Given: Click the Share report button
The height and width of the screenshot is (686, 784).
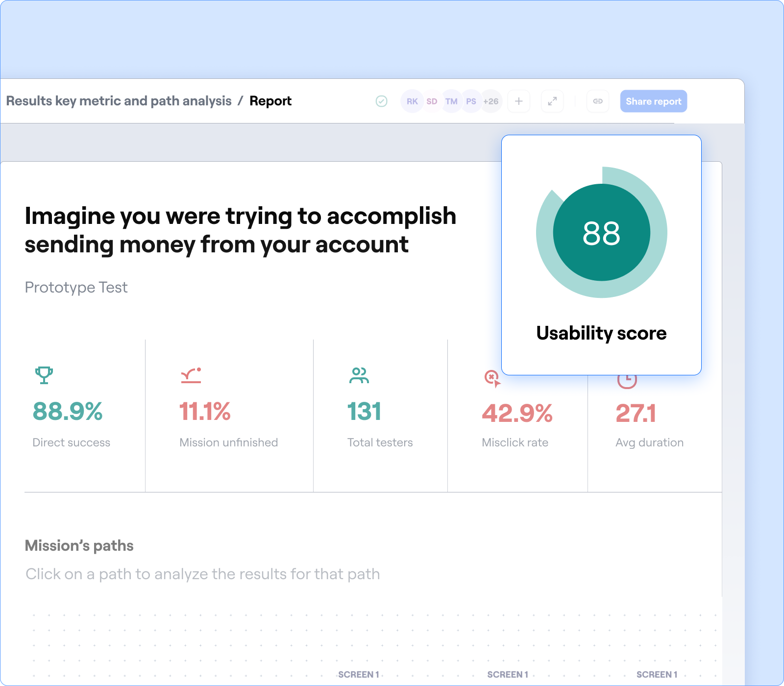Looking at the screenshot, I should 654,101.
